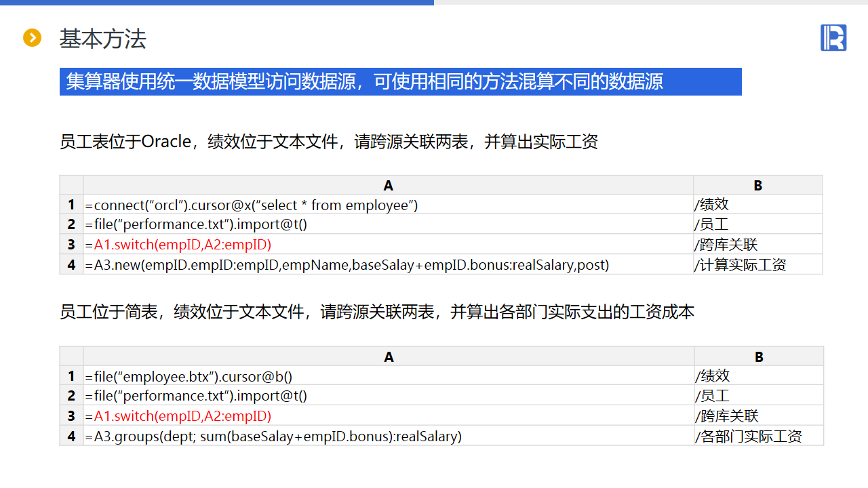Click row number 1 of the connect("orcl") row
The image size is (868, 488).
coord(71,205)
